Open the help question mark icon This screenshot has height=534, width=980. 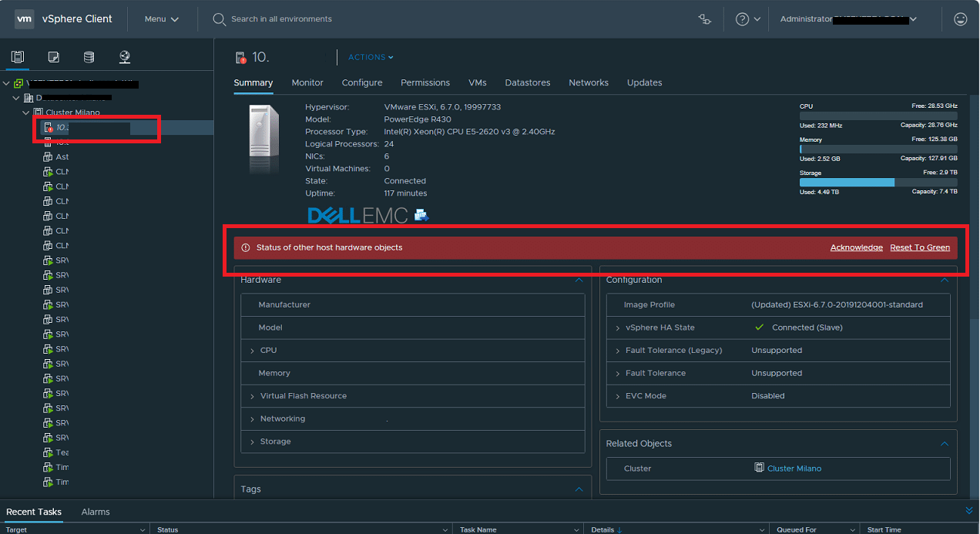tap(742, 19)
